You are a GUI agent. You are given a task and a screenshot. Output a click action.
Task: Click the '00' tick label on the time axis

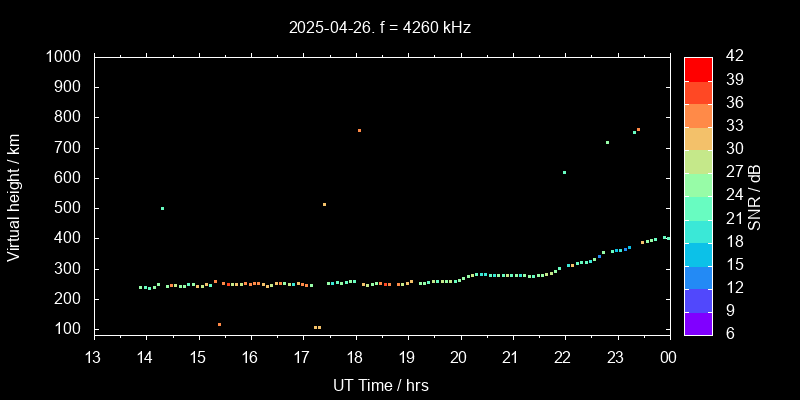[x=668, y=357]
